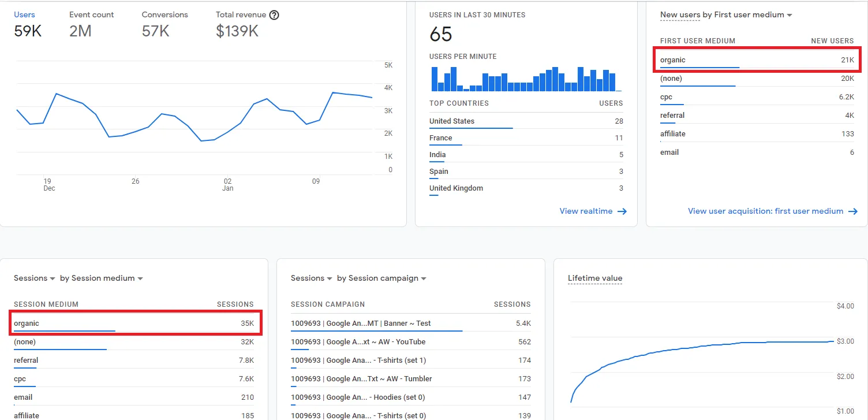This screenshot has width=868, height=420.
Task: Open the View realtime link
Action: point(586,211)
